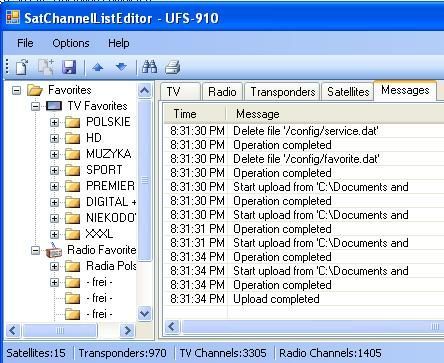Screen dimensions: 444x363
Task: Expand the PREMIER folder
Action: (54, 186)
